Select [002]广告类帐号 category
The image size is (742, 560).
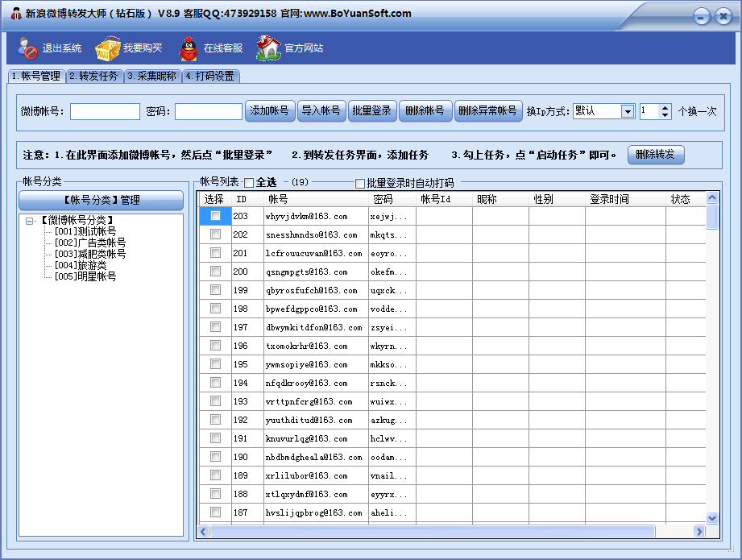[x=90, y=243]
